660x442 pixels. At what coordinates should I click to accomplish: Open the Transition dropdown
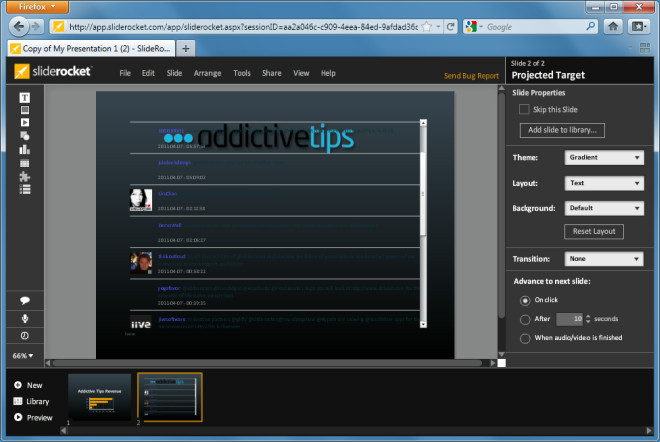604,259
